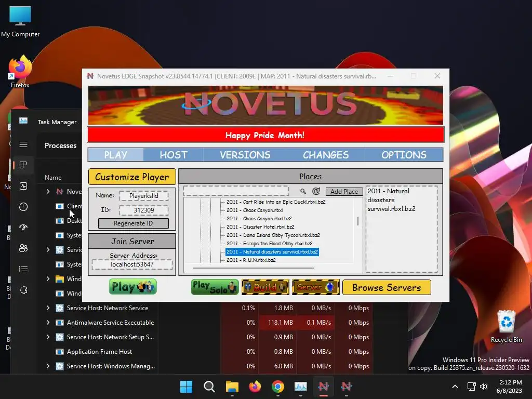
Task: Open Details icon in Task Manager sidebar
Action: (23, 269)
